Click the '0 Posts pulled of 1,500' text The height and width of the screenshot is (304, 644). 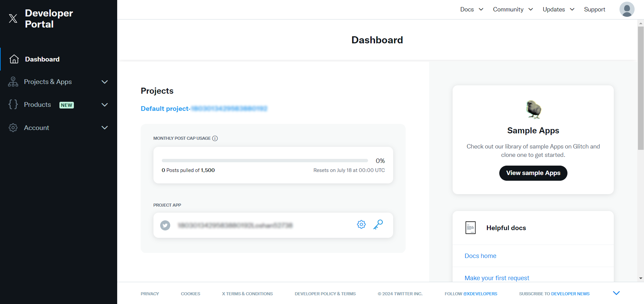pyautogui.click(x=188, y=170)
